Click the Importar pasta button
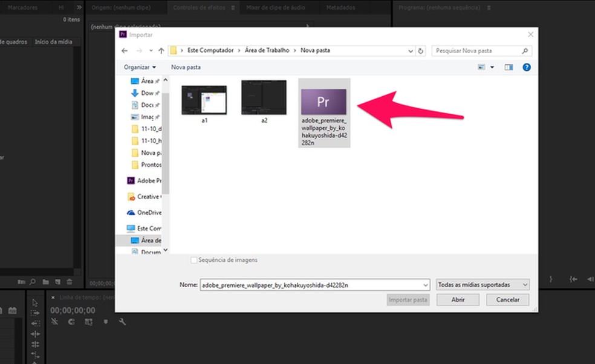 (x=408, y=300)
